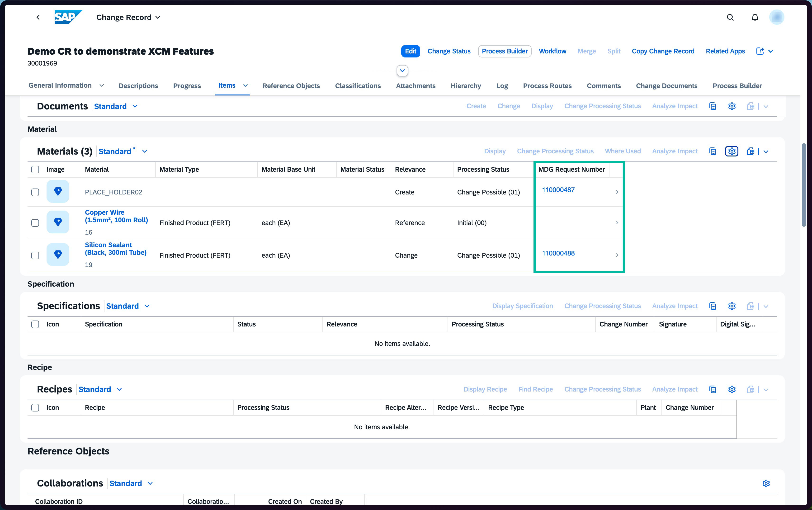Open Documents Standard view dropdown
This screenshot has height=510, width=812.
tap(135, 106)
